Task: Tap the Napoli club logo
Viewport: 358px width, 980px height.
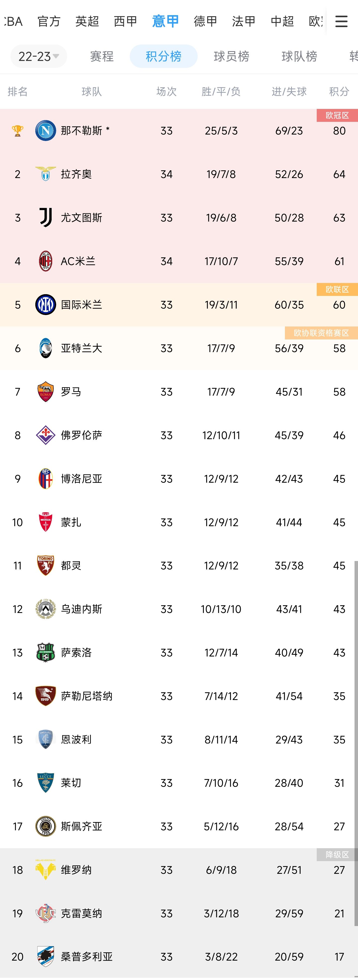Action: click(45, 131)
